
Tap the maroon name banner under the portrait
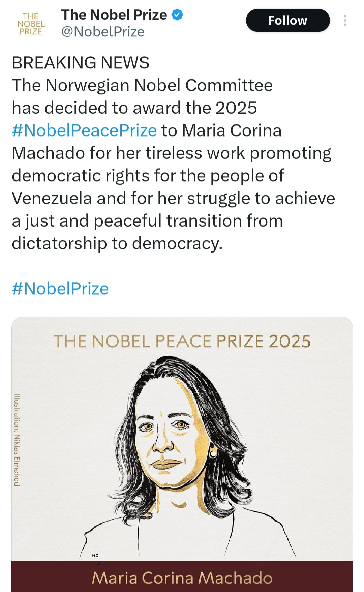coord(182,577)
